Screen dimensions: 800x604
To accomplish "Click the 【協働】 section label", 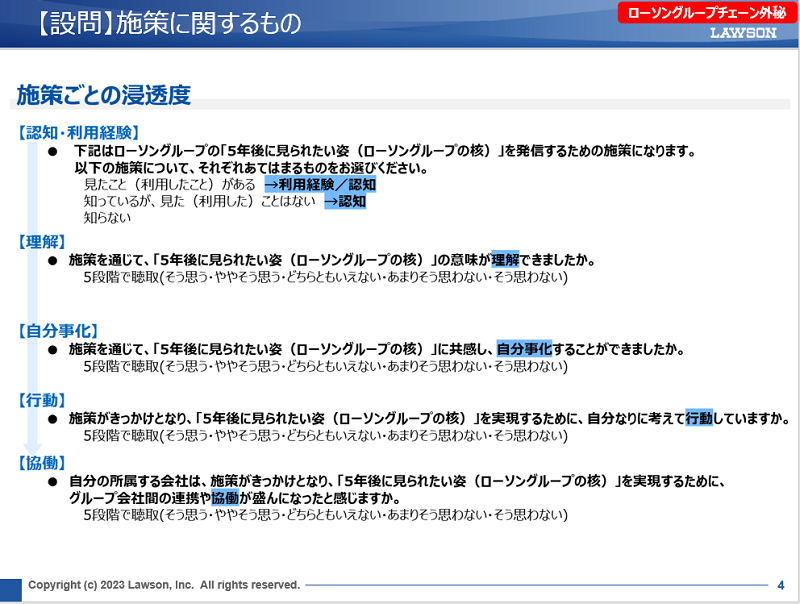I will click(41, 463).
